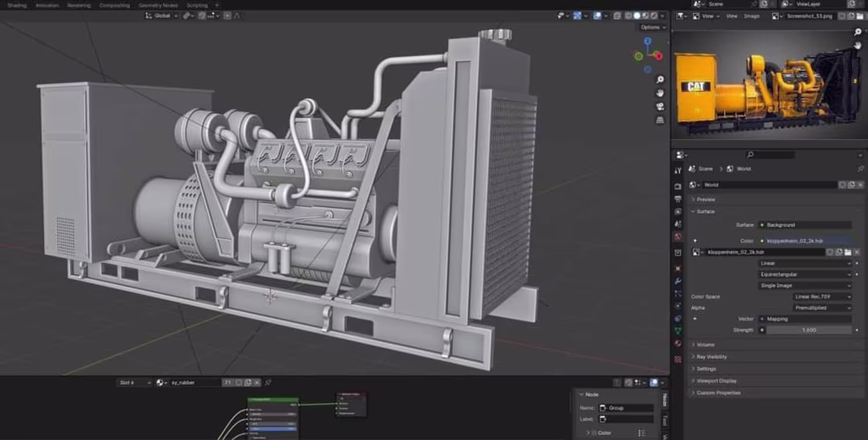Switch to the Scripting workspace tab
868x440 pixels.
[x=197, y=5]
